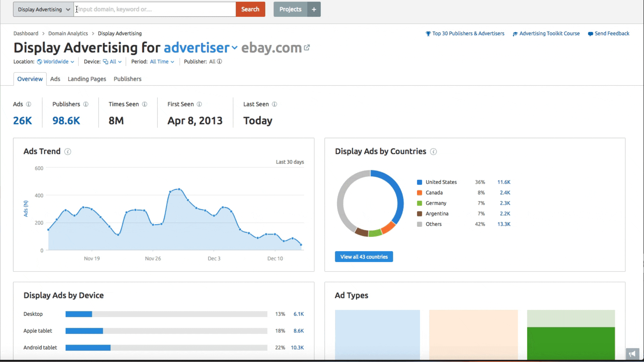Image resolution: width=644 pixels, height=362 pixels.
Task: Click the Germany green legend swatch
Action: 419,203
